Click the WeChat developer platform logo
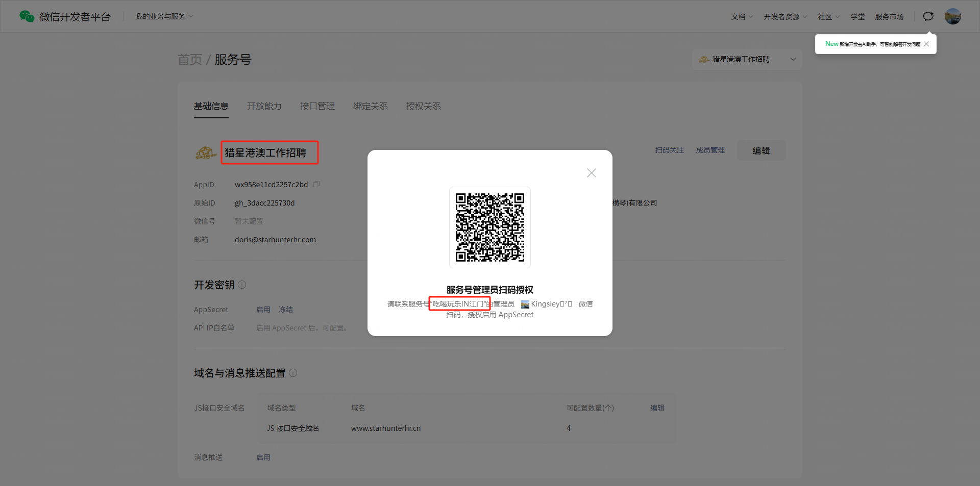Screen dimensions: 980x486 (x=27, y=16)
